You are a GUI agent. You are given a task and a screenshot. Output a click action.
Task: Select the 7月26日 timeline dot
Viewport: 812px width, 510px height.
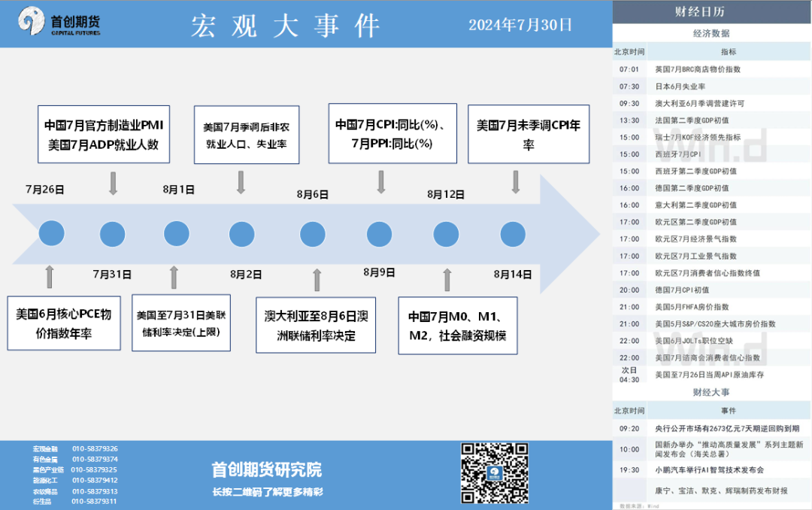coord(51,233)
